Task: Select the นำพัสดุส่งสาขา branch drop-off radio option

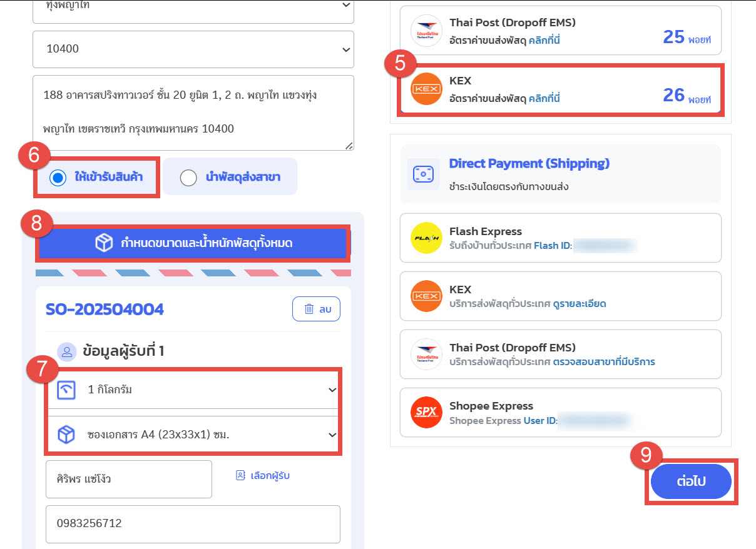Action: pyautogui.click(x=188, y=178)
